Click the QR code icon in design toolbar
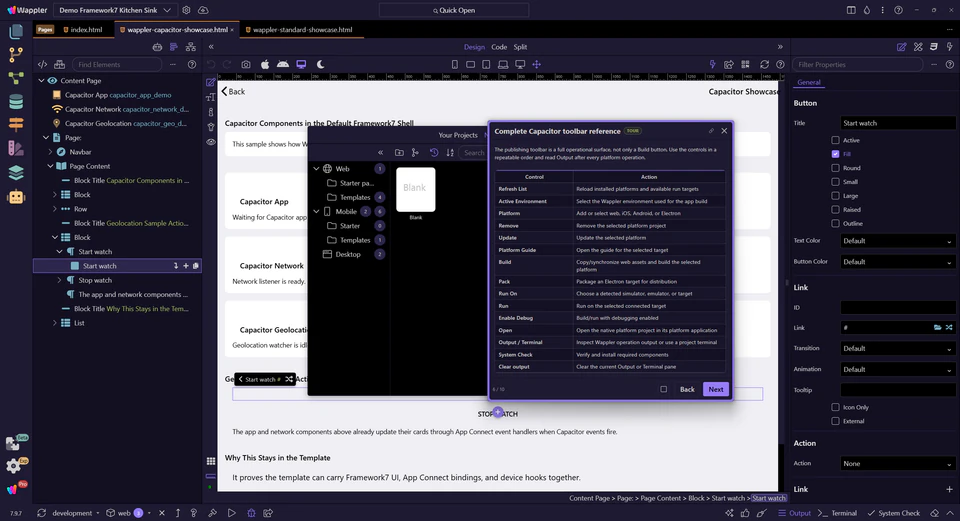 [x=745, y=64]
